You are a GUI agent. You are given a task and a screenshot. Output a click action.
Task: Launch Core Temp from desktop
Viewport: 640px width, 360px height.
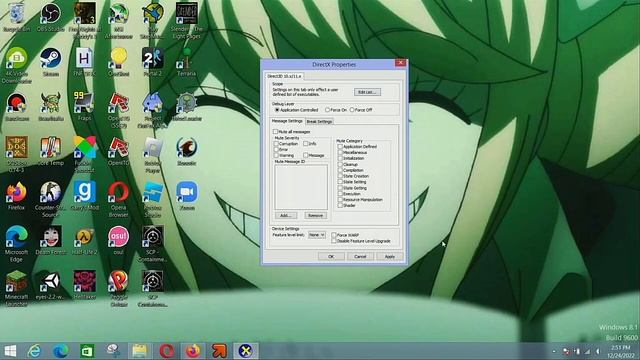coord(51,151)
